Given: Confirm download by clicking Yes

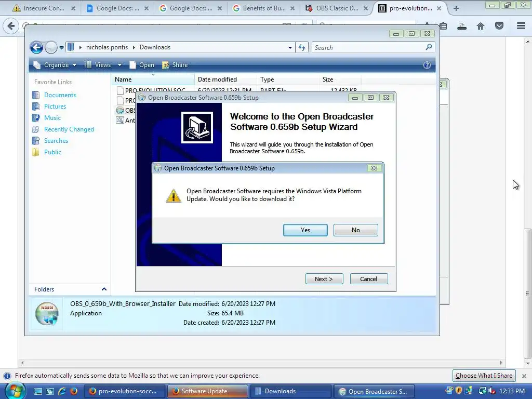Looking at the screenshot, I should [x=305, y=230].
